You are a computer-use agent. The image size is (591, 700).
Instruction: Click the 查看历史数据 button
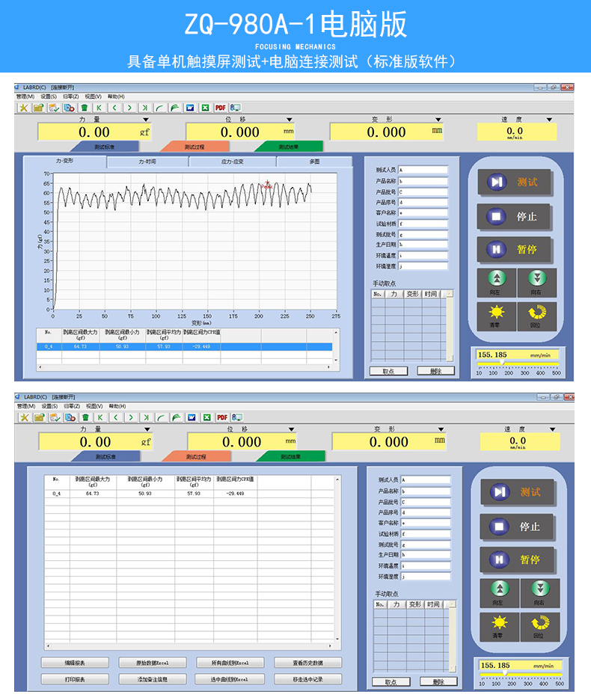(x=307, y=663)
